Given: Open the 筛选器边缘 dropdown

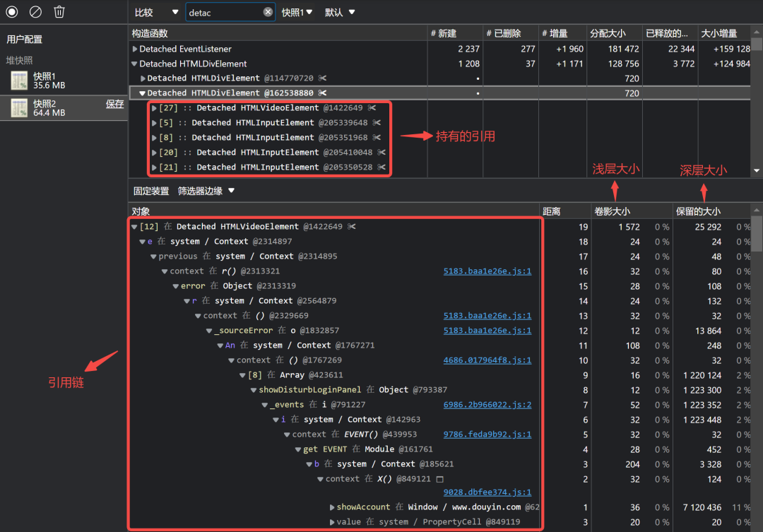Looking at the screenshot, I should (206, 191).
